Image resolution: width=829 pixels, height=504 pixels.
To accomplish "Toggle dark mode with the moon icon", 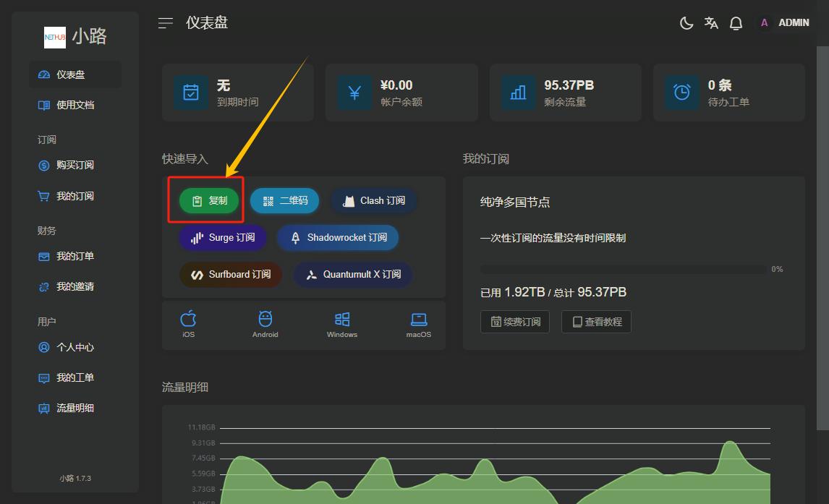I will click(686, 23).
